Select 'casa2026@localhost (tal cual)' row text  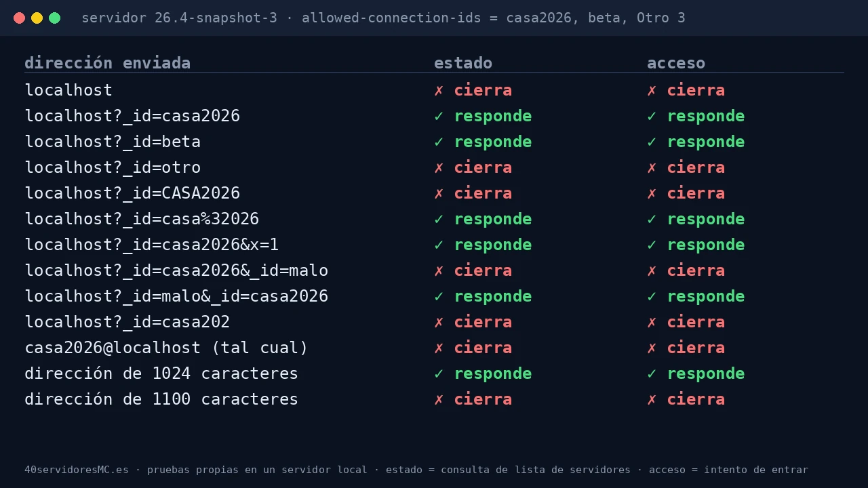coord(166,348)
